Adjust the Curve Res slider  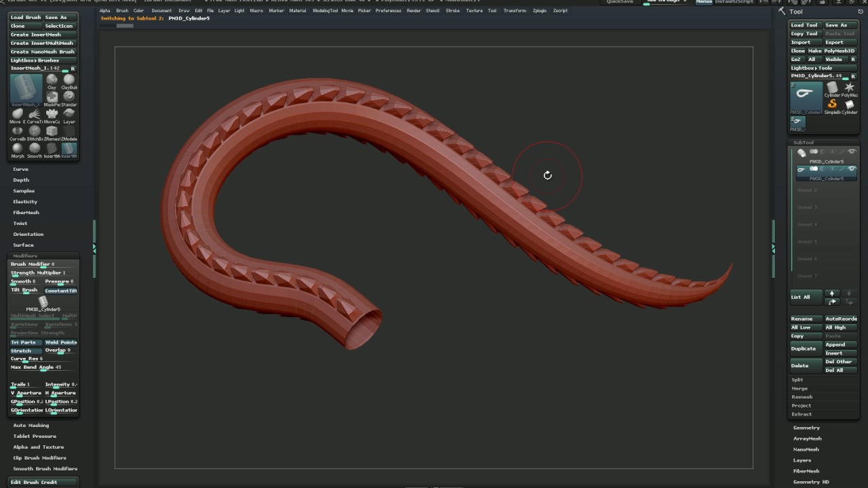(43, 359)
